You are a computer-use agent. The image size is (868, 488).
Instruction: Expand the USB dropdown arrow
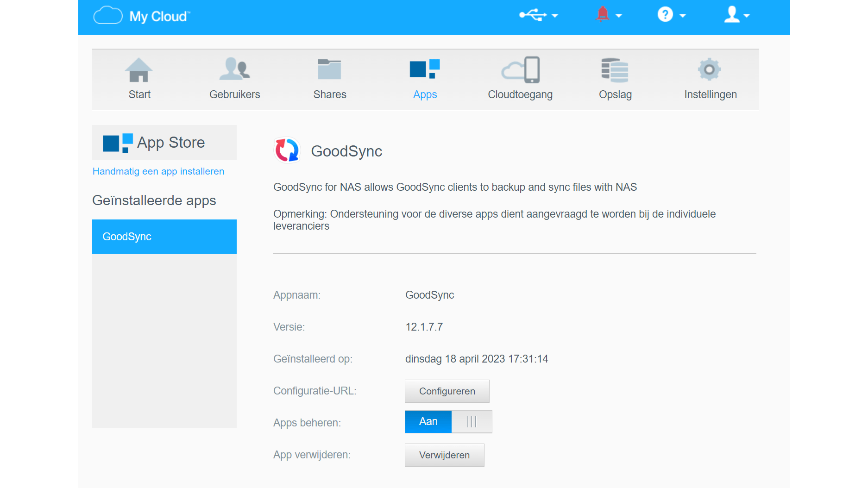pyautogui.click(x=555, y=16)
